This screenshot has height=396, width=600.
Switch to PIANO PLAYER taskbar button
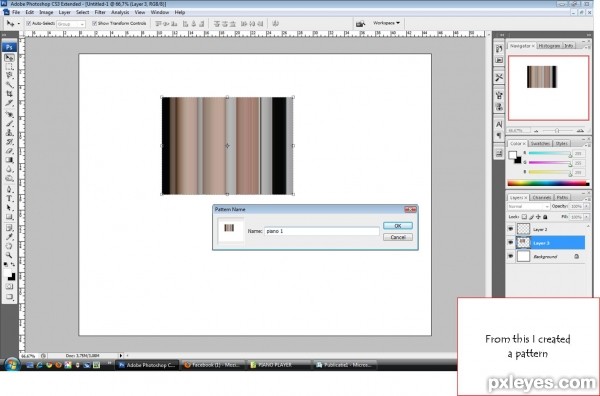[x=278, y=365]
